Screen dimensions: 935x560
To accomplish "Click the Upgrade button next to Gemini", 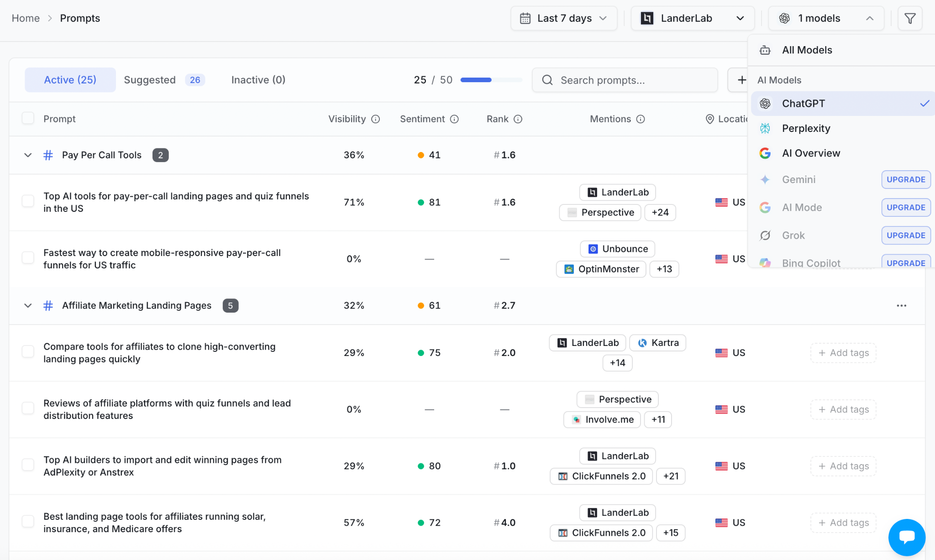I will (x=905, y=179).
